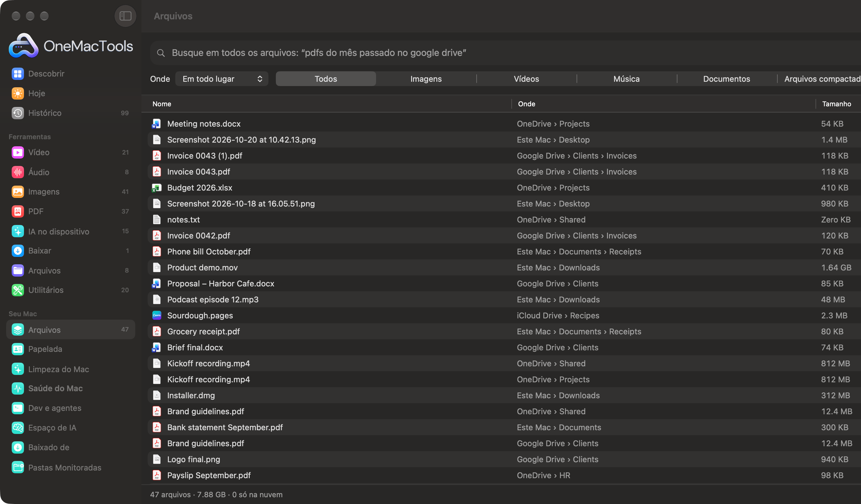This screenshot has width=861, height=504.
Task: Open the Hoje sun icon item
Action: (x=18, y=93)
